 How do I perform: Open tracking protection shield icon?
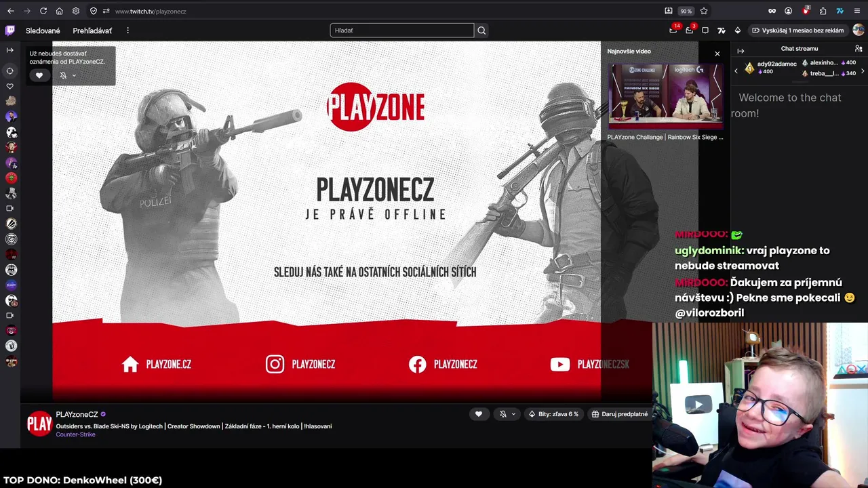click(x=94, y=11)
